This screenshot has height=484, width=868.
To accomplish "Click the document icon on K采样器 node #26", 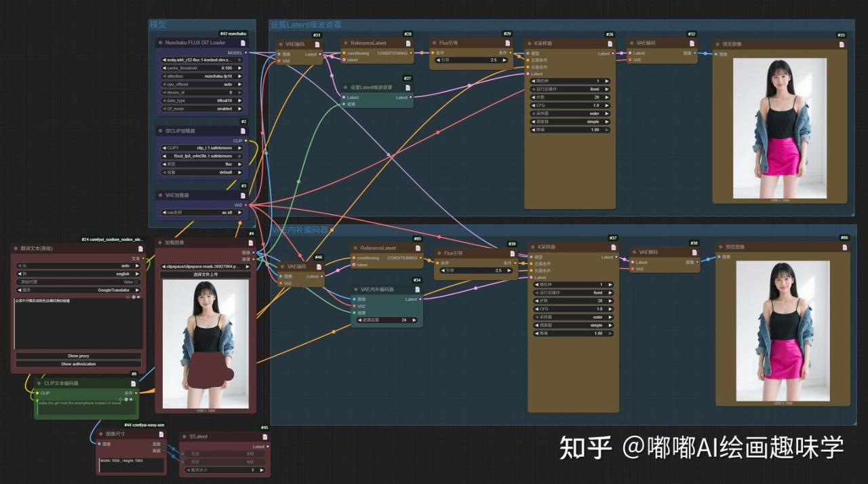I will (610, 43).
